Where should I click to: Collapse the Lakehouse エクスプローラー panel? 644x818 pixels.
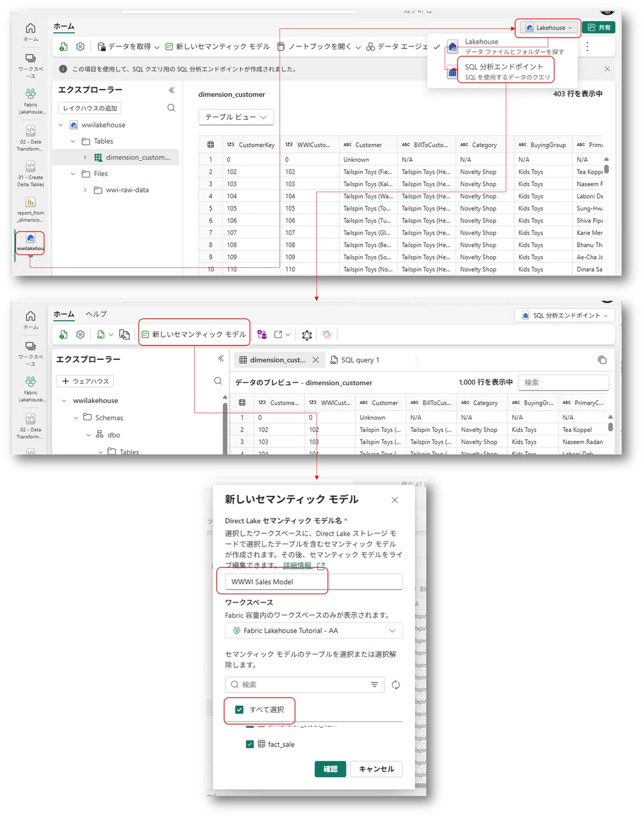point(172,90)
